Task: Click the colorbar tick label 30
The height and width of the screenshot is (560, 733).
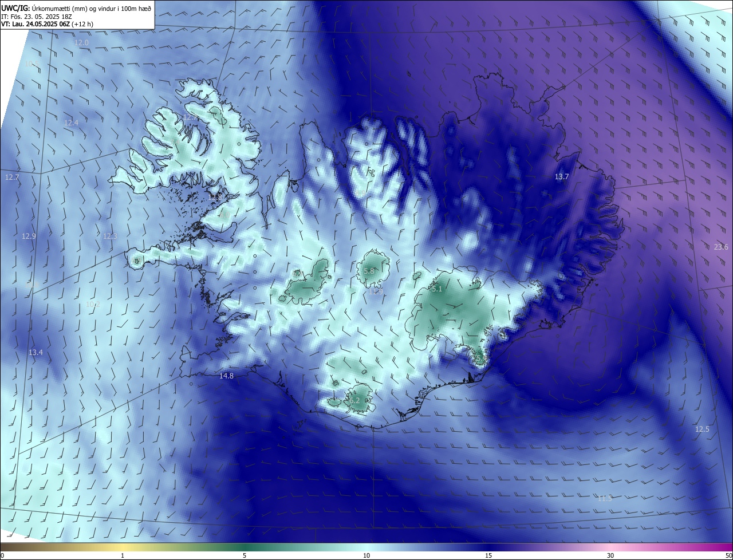Action: point(610,556)
